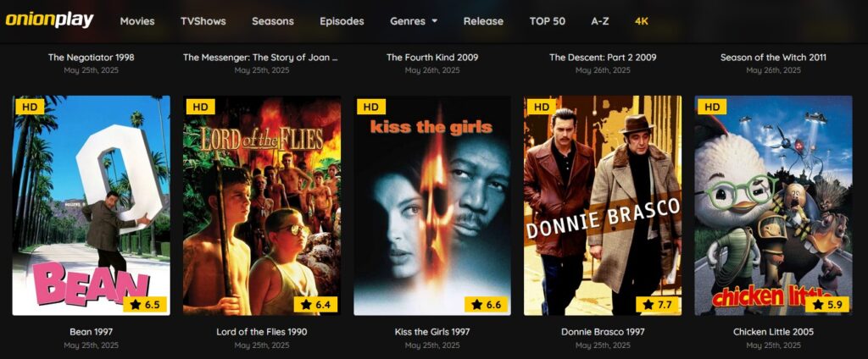Open The Negotiator 1998 title link
This screenshot has height=359, width=868.
92,57
